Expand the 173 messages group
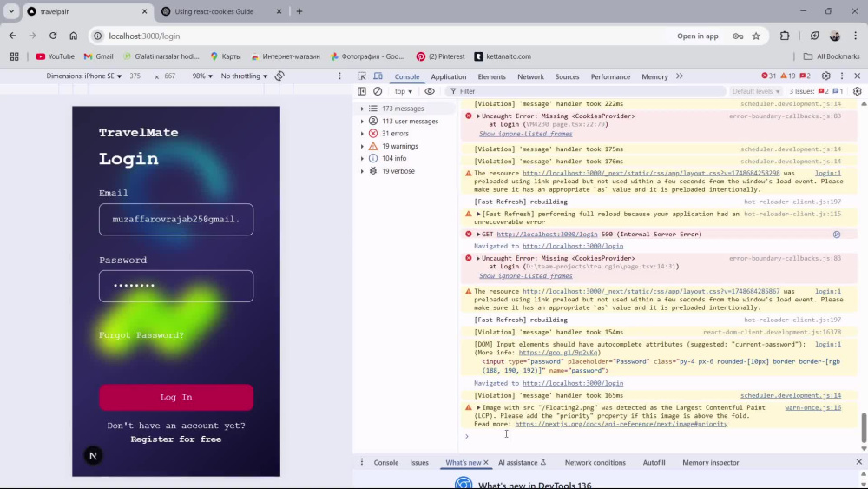This screenshot has height=489, width=868. click(x=363, y=109)
